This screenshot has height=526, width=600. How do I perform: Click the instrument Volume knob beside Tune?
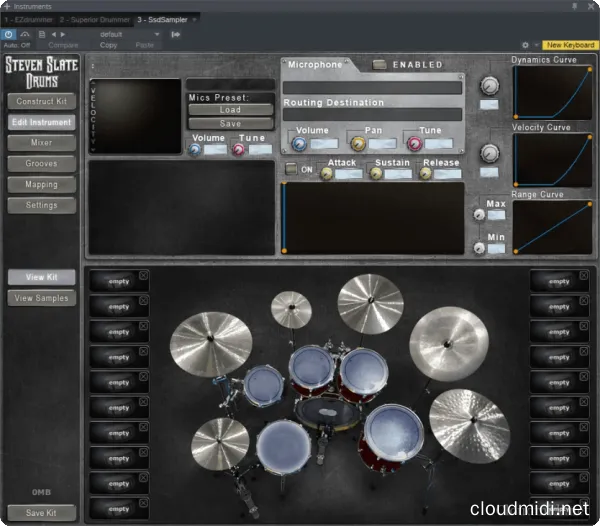point(195,149)
